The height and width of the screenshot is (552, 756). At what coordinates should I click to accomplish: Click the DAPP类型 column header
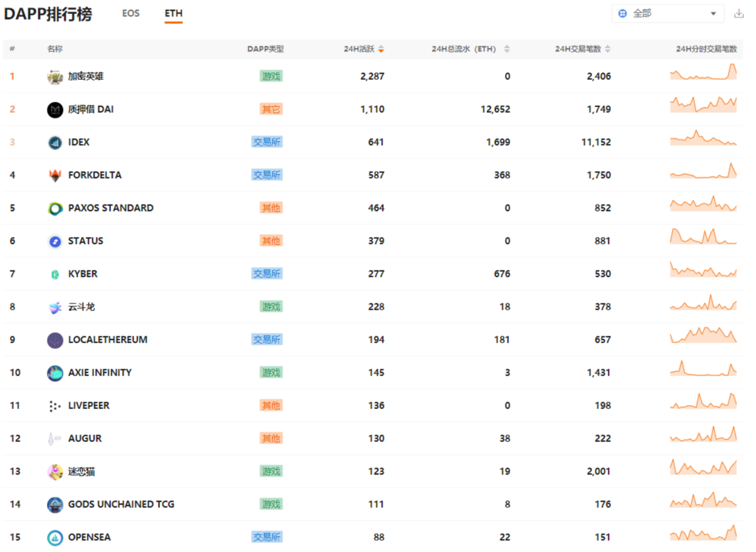click(x=266, y=49)
